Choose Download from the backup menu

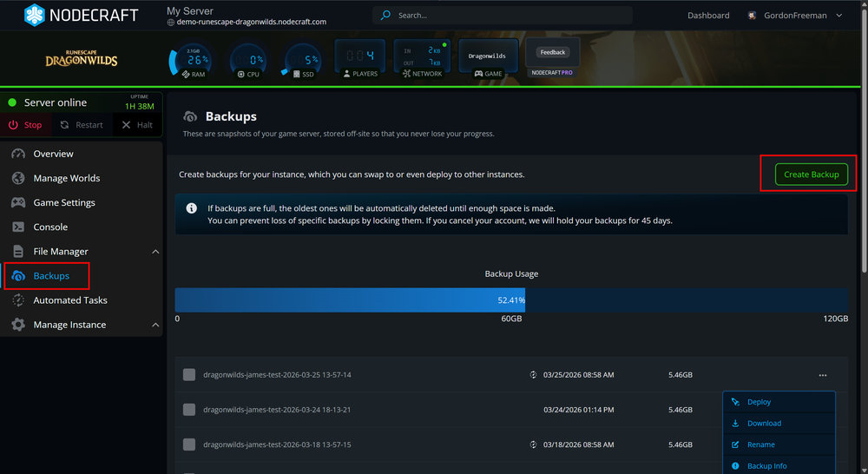coord(779,423)
